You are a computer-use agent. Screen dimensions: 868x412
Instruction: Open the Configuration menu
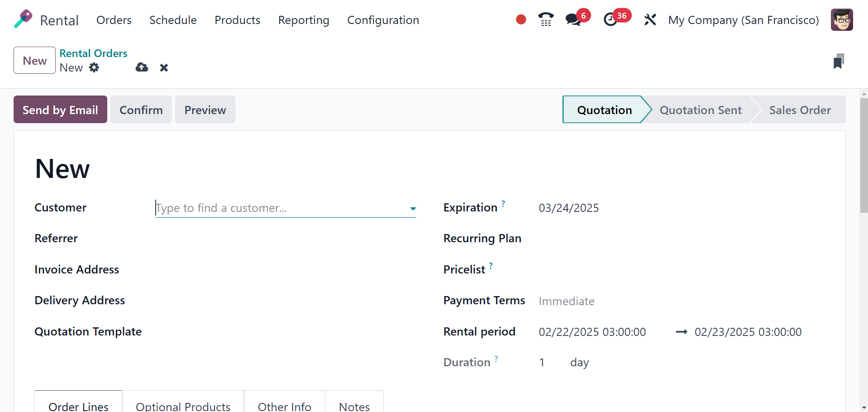pos(383,20)
